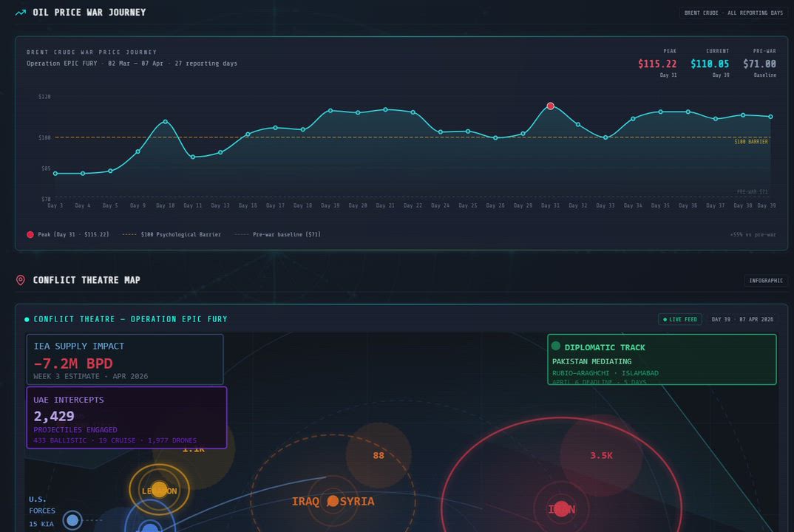Select the Day 10 data point on the price line
This screenshot has width=794, height=532.
point(165,121)
